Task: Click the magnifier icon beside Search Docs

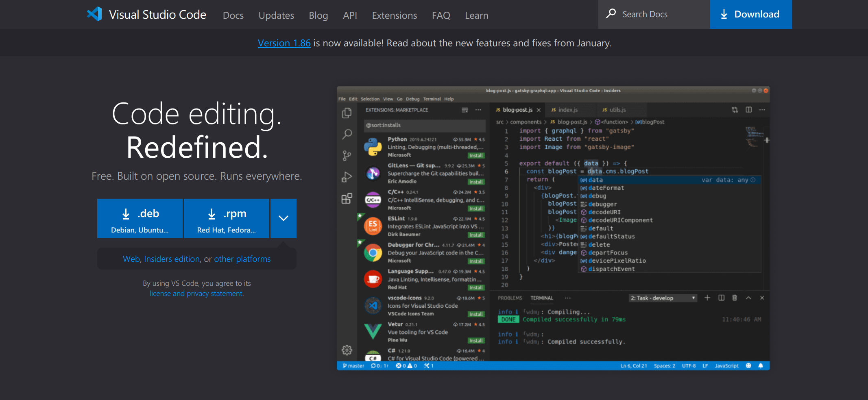Action: click(x=611, y=14)
